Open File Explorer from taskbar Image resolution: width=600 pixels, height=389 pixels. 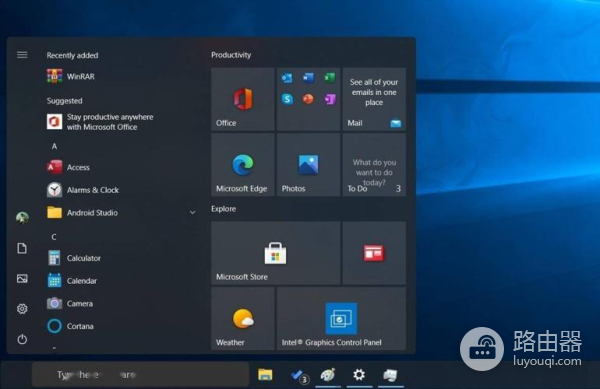click(265, 374)
